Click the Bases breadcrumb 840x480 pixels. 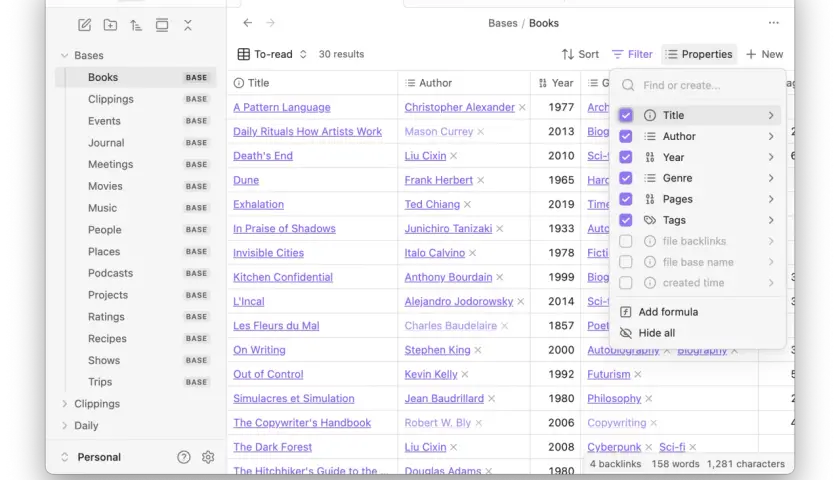pos(502,23)
